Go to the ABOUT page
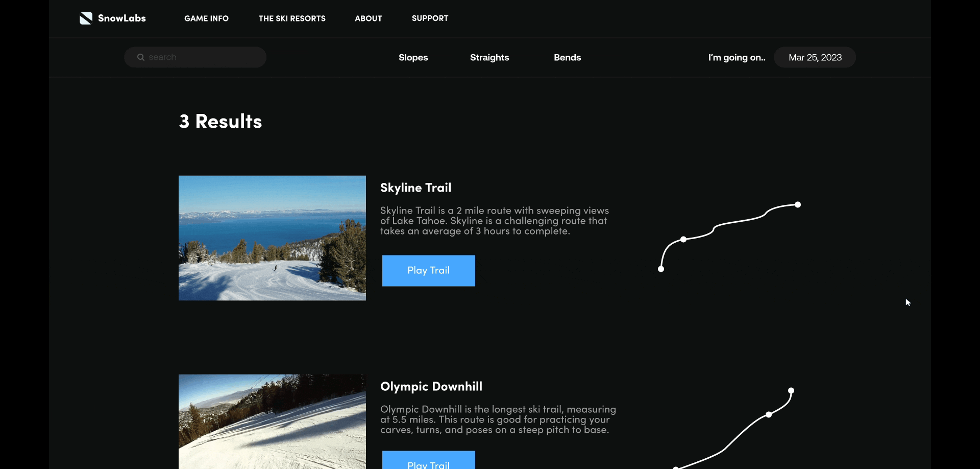Viewport: 980px width, 469px height. [x=369, y=18]
